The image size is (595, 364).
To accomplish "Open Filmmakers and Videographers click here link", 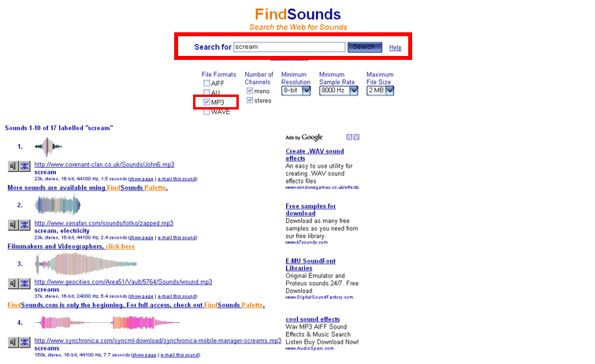I will point(71,247).
